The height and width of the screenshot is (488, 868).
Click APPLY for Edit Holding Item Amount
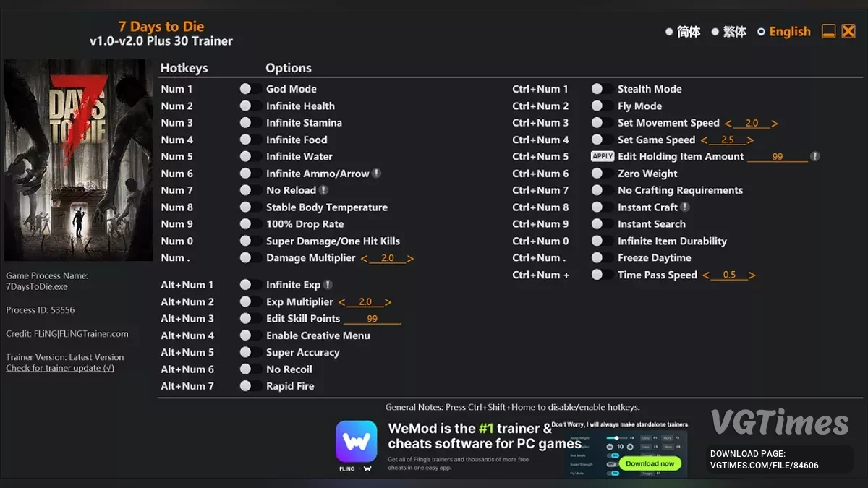(603, 156)
